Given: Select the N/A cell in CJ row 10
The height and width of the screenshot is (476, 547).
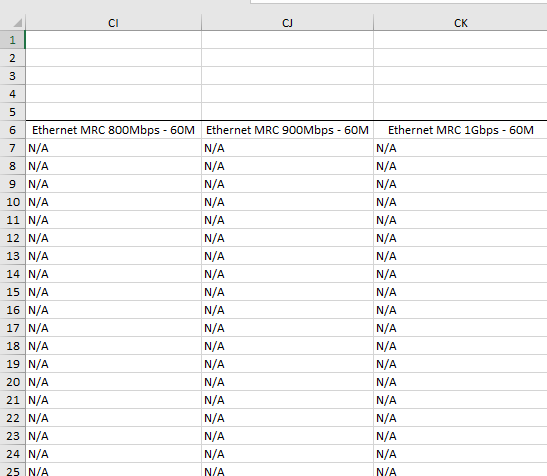Looking at the screenshot, I should [287, 202].
